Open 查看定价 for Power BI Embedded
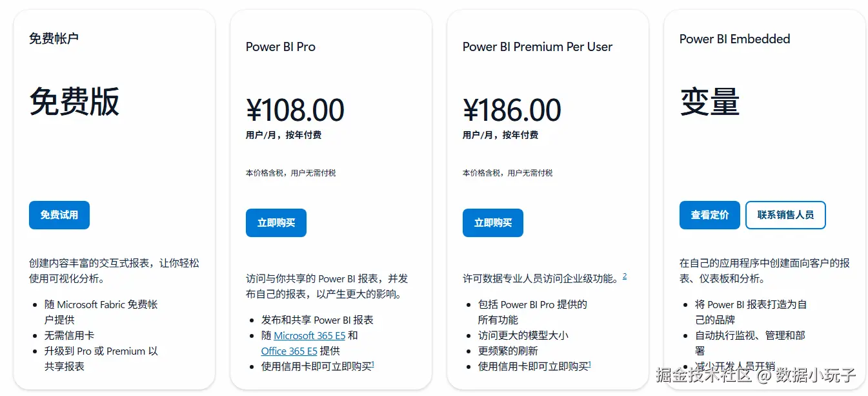 click(710, 215)
